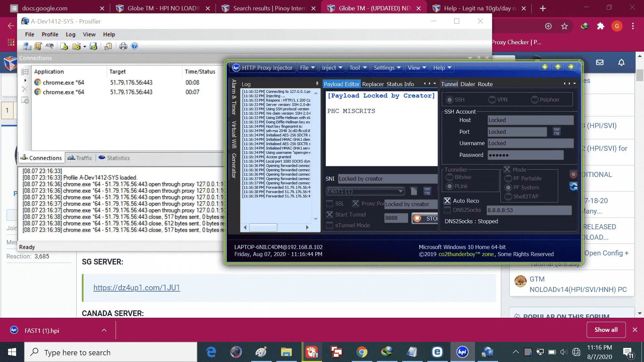Open the Profile menu in Proxifier
Image resolution: width=644 pixels, height=362 pixels.
pos(50,34)
